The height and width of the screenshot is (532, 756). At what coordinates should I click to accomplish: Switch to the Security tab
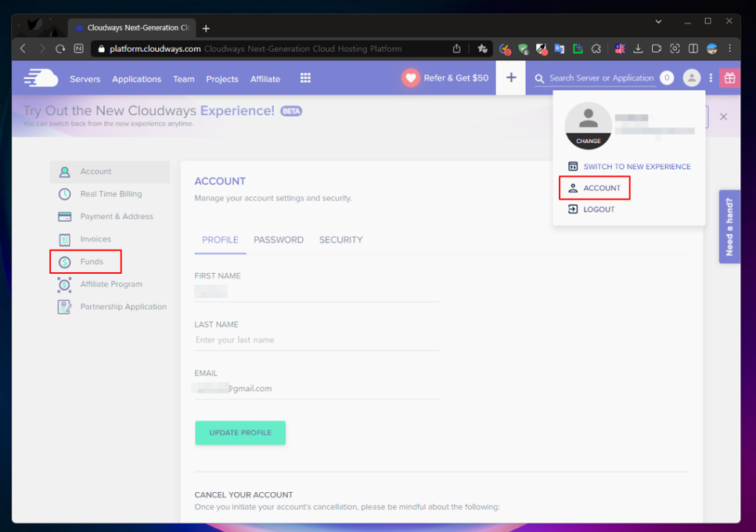[x=341, y=240]
